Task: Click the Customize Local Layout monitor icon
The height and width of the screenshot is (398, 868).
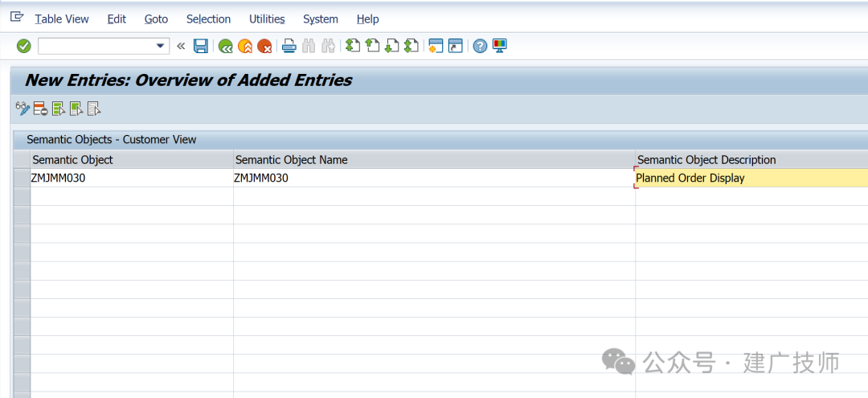Action: 500,46
